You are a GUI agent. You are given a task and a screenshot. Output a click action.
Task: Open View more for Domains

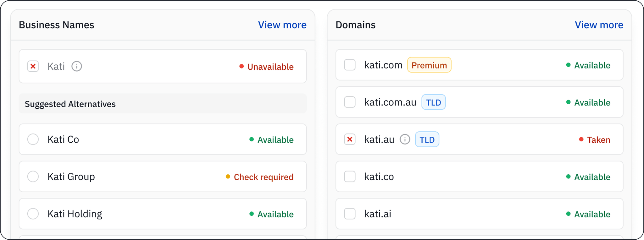[x=599, y=25]
